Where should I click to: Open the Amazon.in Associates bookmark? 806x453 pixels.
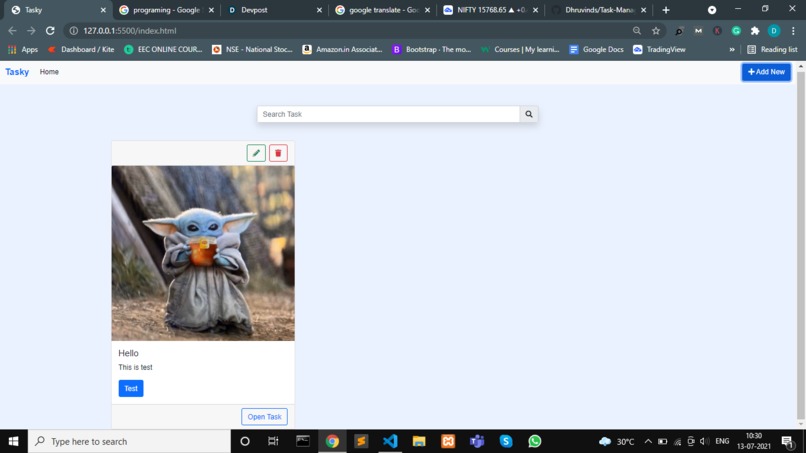coord(342,49)
